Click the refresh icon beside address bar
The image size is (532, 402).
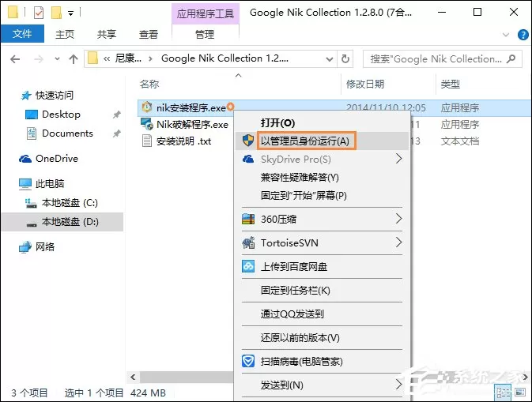tap(345, 59)
